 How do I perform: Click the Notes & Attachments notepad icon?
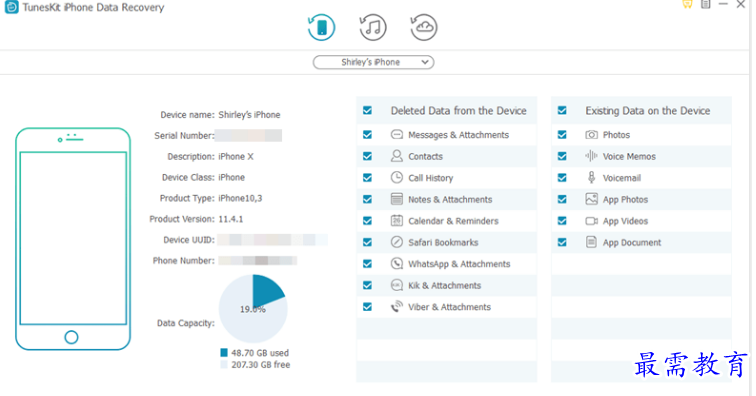pos(397,199)
